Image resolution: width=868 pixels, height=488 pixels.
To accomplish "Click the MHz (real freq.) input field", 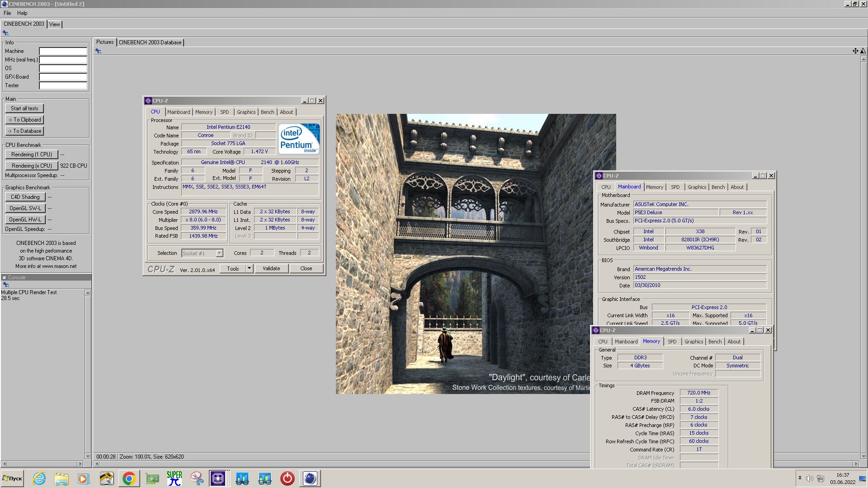I will point(63,60).
